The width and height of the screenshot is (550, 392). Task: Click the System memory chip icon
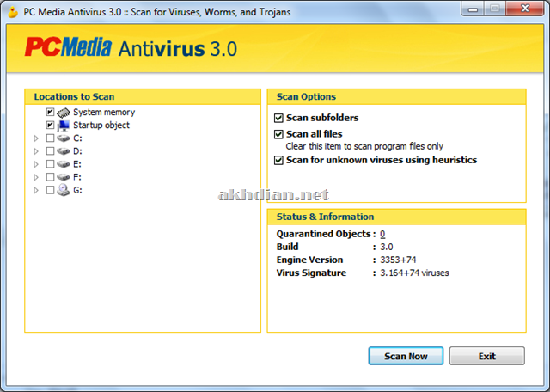64,112
